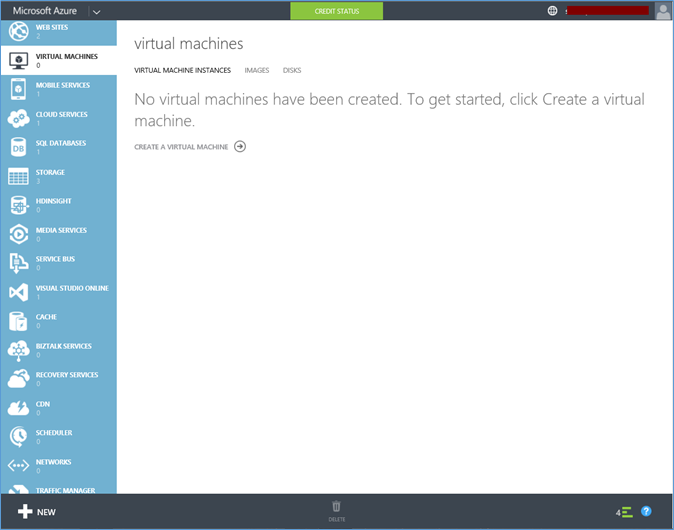Click the arrow circle next to Create a Virtual Machine
This screenshot has width=674, height=530.
(240, 147)
